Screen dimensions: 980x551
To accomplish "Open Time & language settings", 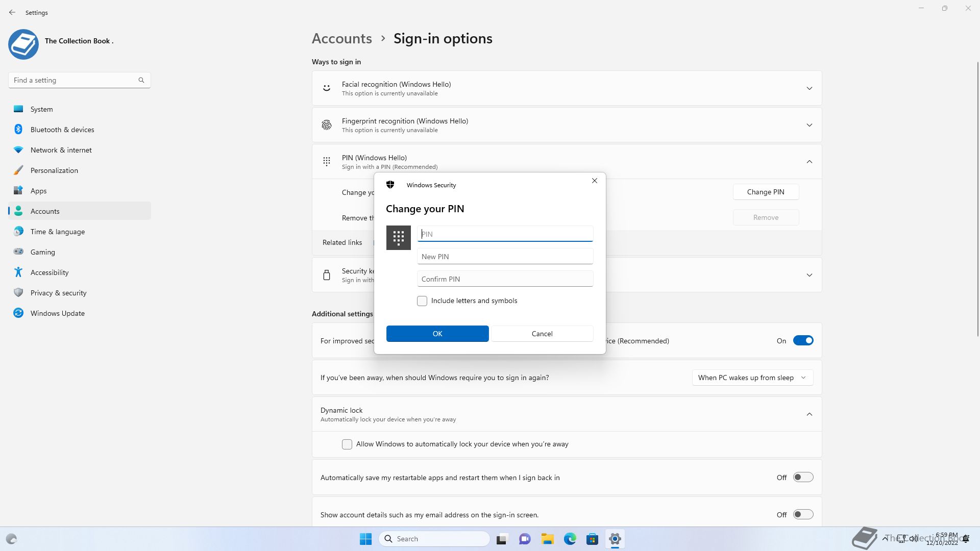I will tap(80, 232).
